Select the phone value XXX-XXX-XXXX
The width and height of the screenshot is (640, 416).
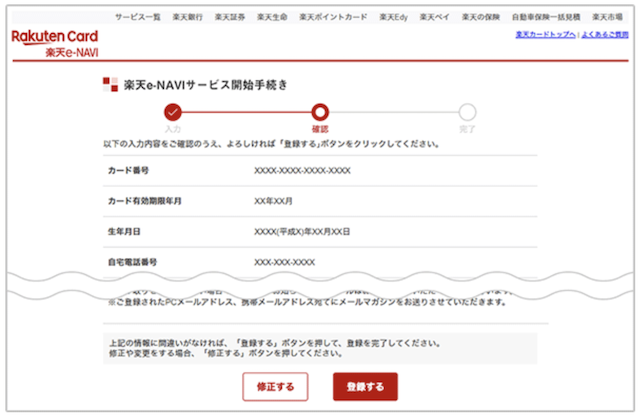(284, 262)
